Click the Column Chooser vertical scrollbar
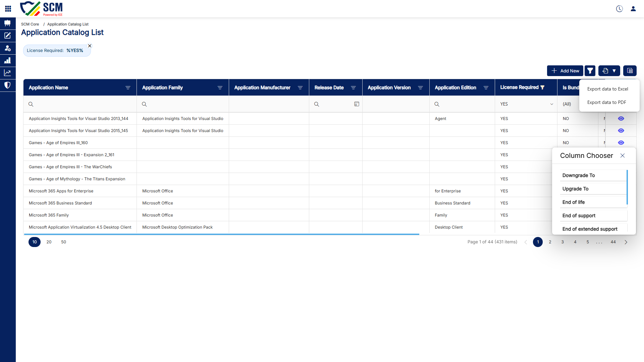Screen dimensions: 644x362 (627, 187)
